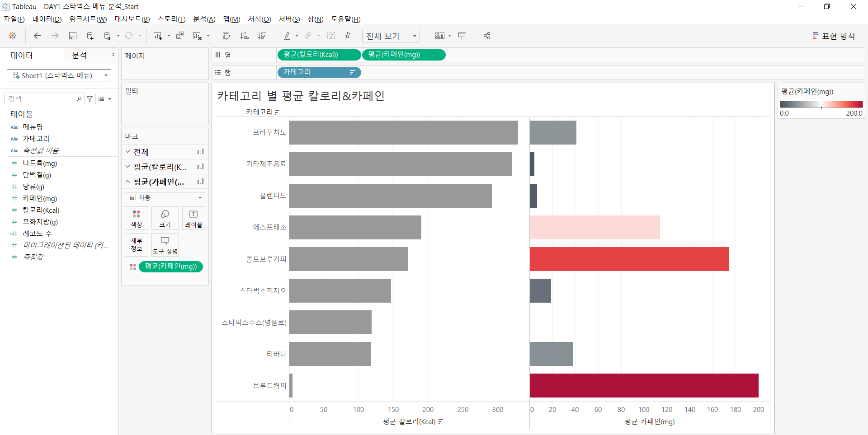Open the Tooltip mark card
Screen dimensions: 868x435
[x=165, y=244]
